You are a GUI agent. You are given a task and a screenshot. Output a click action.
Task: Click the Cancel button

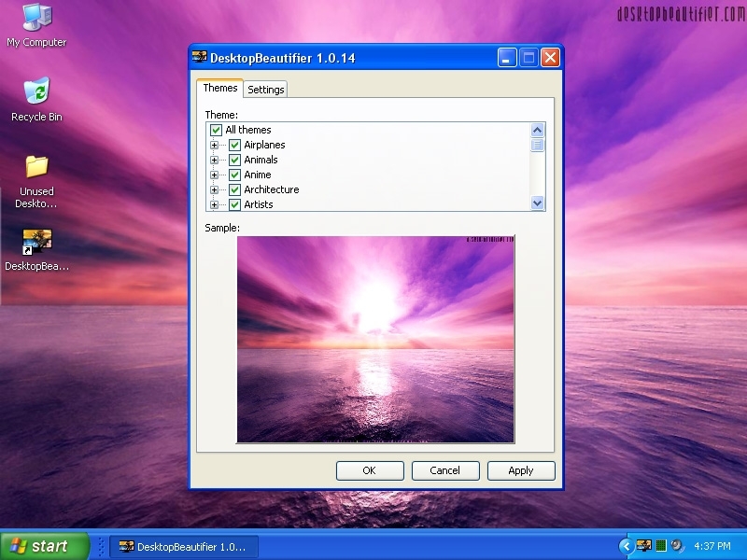(445, 470)
